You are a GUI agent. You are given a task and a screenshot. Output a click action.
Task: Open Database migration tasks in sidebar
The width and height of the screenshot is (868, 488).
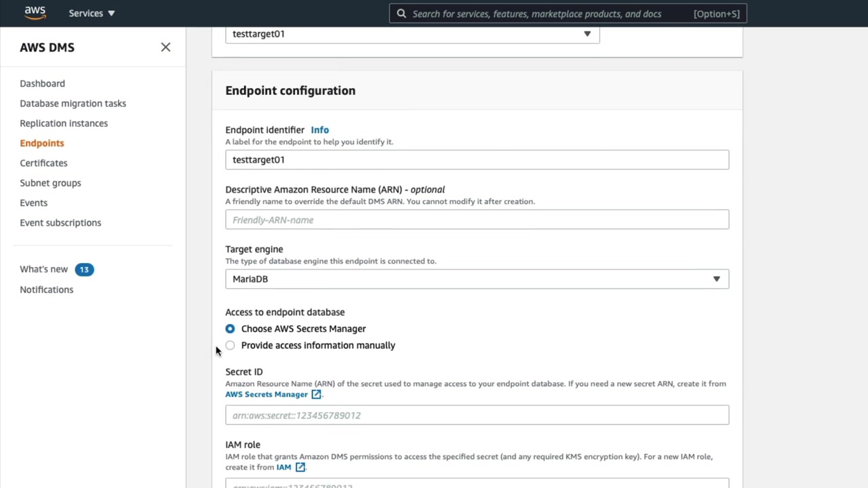click(x=73, y=104)
